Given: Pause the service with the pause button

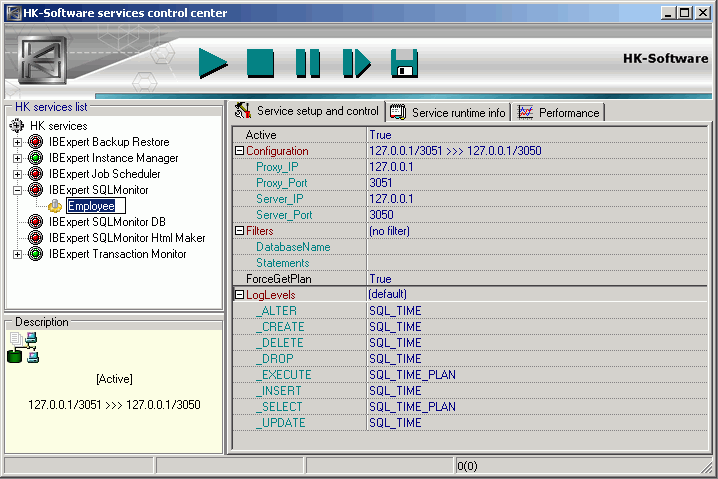Looking at the screenshot, I should pyautogui.click(x=308, y=63).
